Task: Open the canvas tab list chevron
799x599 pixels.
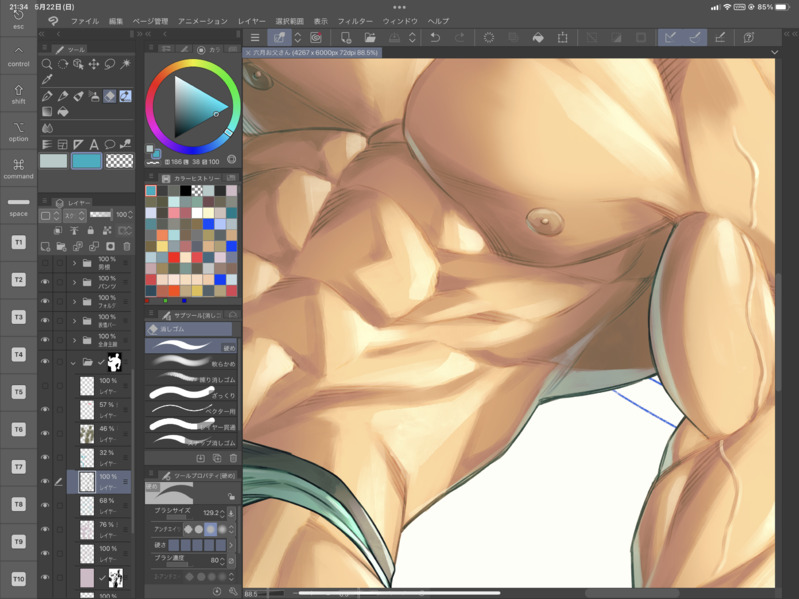Action: (774, 52)
